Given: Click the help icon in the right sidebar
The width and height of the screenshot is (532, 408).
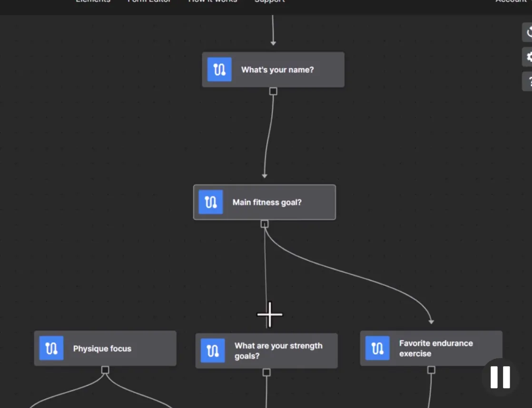Looking at the screenshot, I should [530, 81].
